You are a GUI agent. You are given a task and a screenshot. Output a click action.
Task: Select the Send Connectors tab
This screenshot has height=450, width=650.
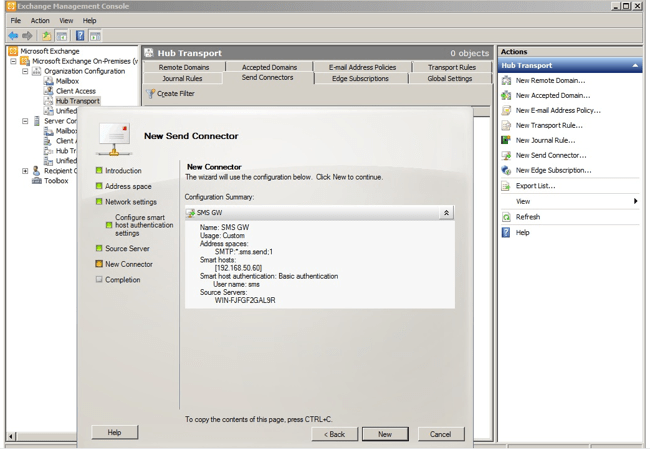click(x=267, y=77)
